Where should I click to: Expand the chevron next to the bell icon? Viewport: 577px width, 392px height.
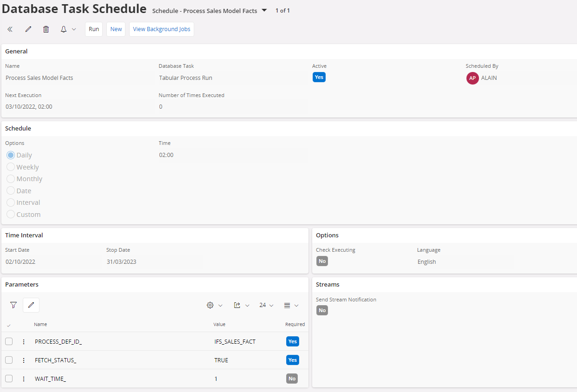(73, 29)
